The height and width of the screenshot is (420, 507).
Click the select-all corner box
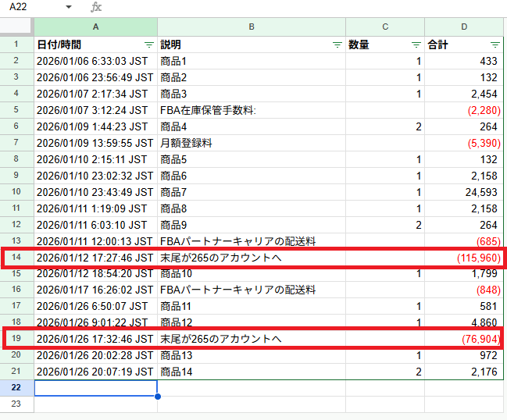pos(16,27)
